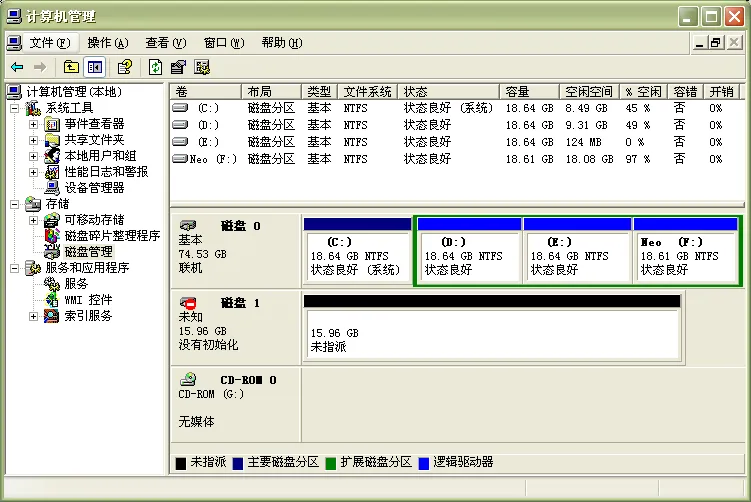This screenshot has width=751, height=502.
Task: Open the 文件(F) menu
Action: [50, 43]
